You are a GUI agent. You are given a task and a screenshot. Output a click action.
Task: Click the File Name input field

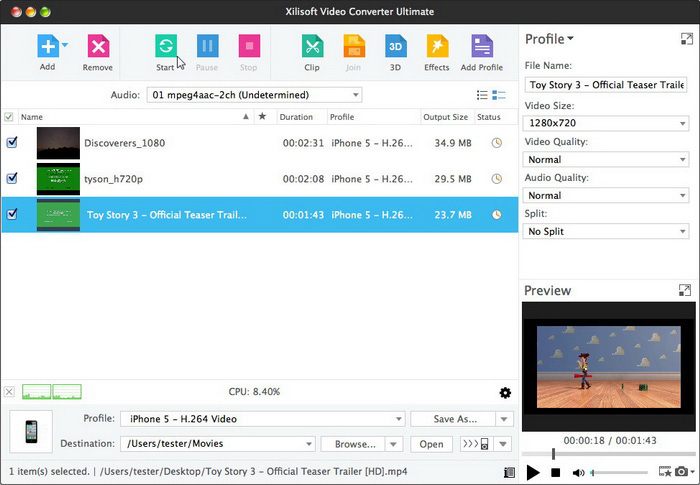click(x=606, y=85)
